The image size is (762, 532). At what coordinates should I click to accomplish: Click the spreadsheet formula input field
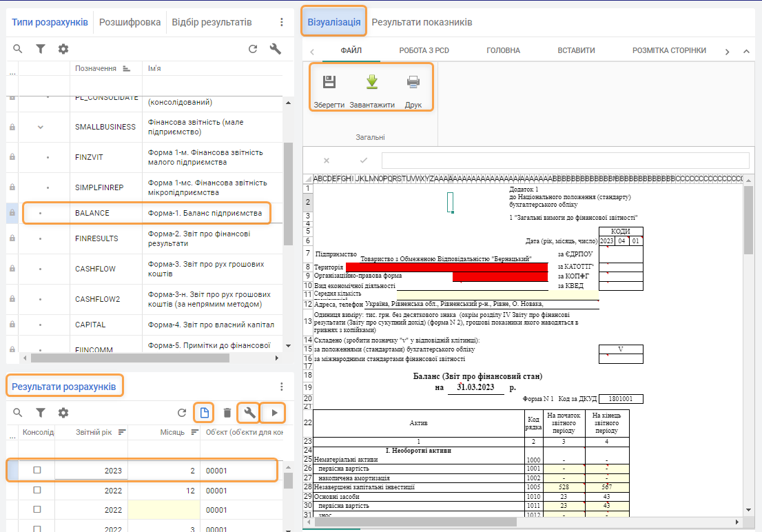[x=565, y=160]
